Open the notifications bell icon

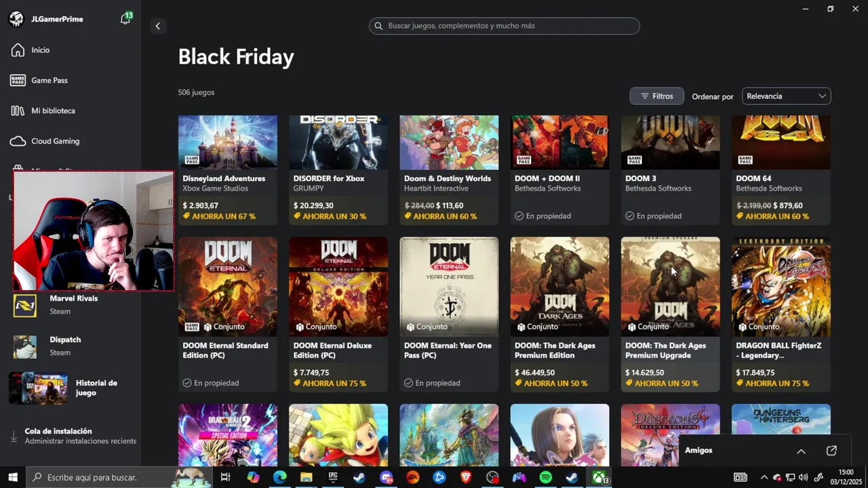tap(125, 19)
